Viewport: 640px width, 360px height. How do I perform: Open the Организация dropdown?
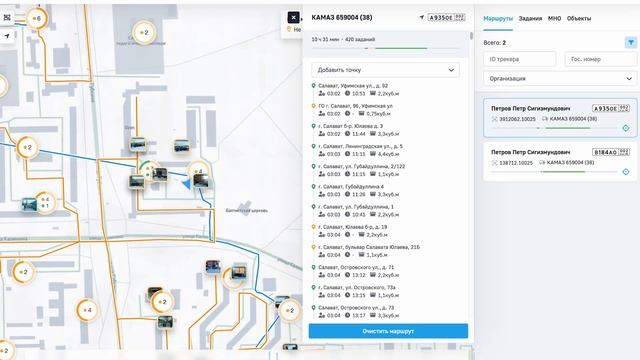coord(560,78)
